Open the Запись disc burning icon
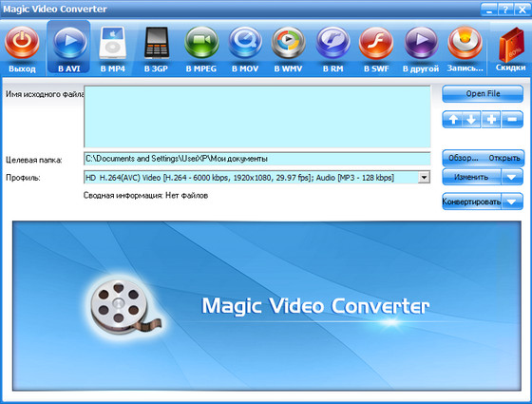Screen dimensions: 532x404 [465, 43]
